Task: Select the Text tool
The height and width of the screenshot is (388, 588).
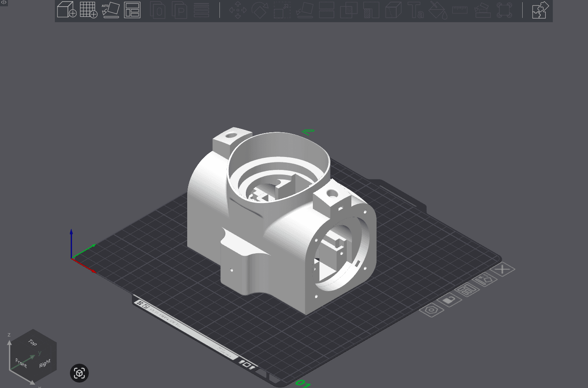Action: 416,10
